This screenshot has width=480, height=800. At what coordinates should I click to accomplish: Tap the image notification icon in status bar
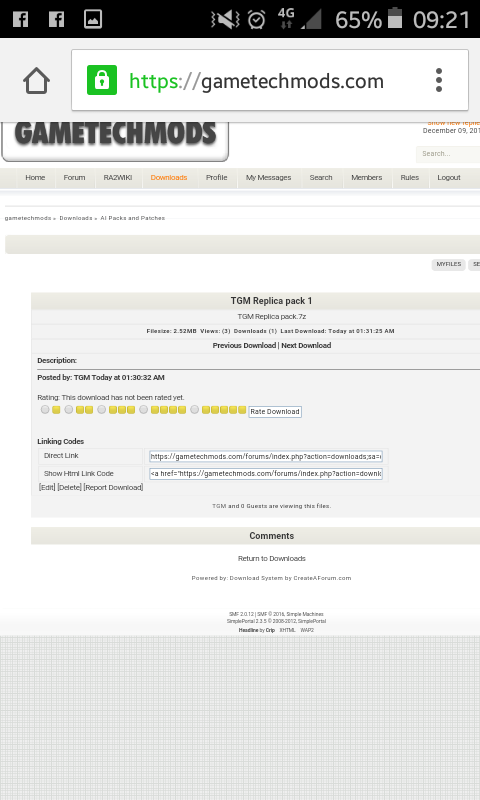pyautogui.click(x=93, y=19)
